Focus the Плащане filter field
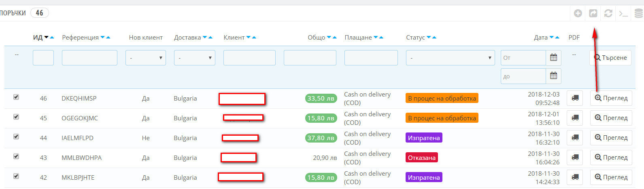This screenshot has width=644, height=189. tap(371, 58)
